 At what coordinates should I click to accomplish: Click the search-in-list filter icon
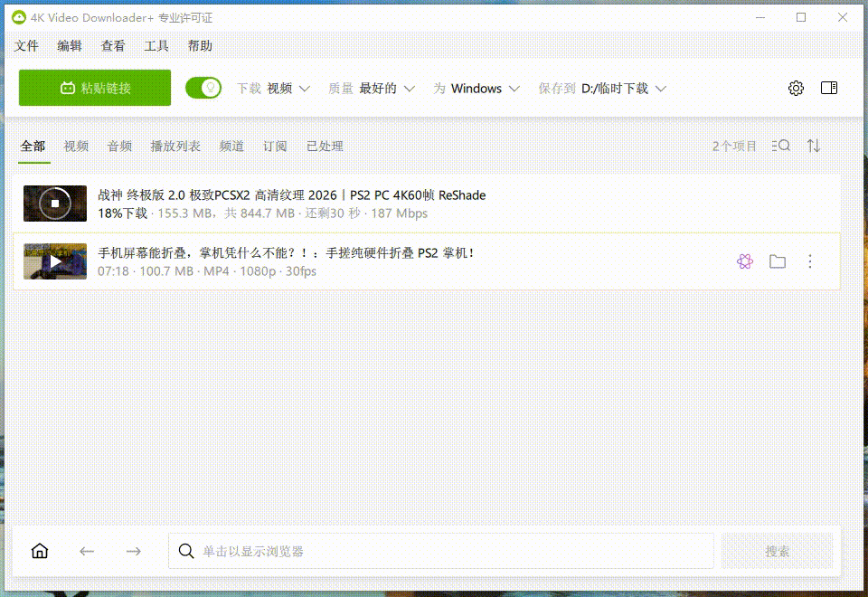pyautogui.click(x=781, y=146)
